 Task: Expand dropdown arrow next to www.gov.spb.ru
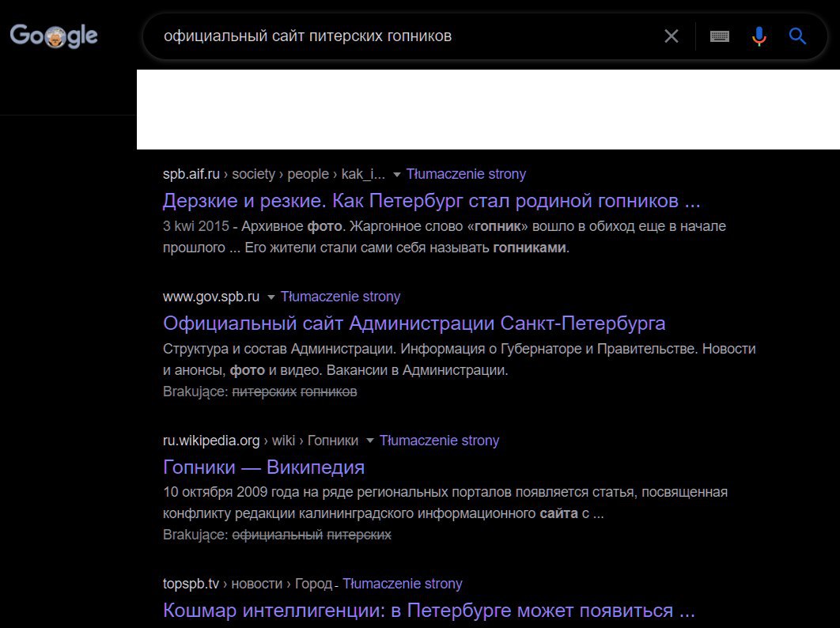tap(271, 297)
